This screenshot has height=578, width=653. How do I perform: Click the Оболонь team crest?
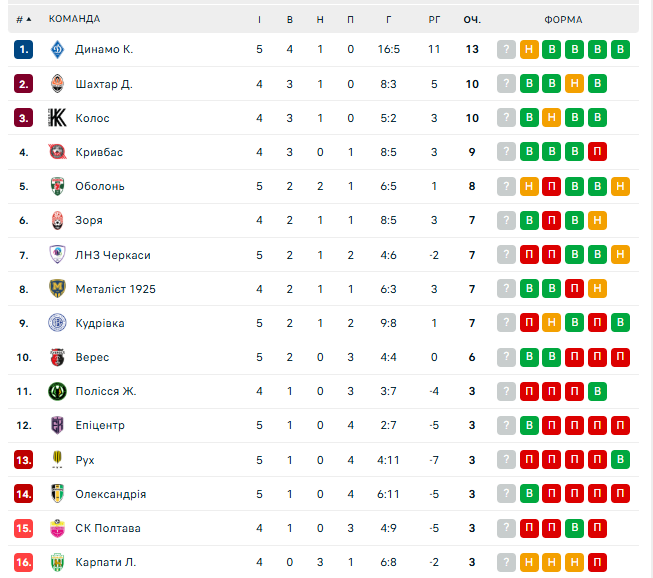[x=57, y=186]
